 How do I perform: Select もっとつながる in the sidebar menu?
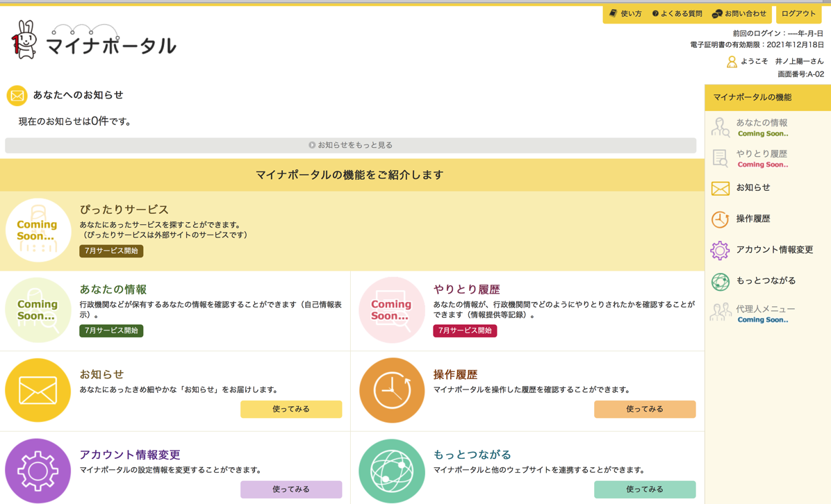767,281
